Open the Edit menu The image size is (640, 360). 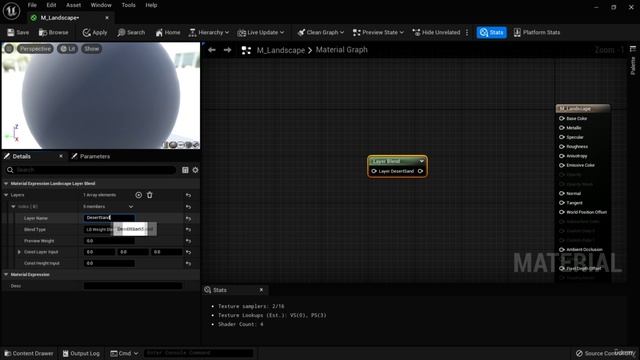[51, 5]
